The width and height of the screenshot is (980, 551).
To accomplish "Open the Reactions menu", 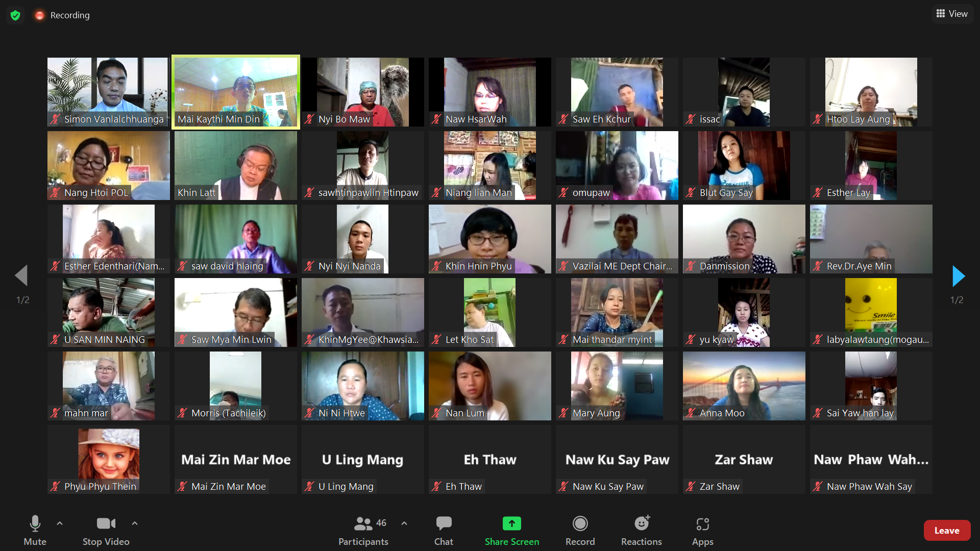I will (641, 531).
